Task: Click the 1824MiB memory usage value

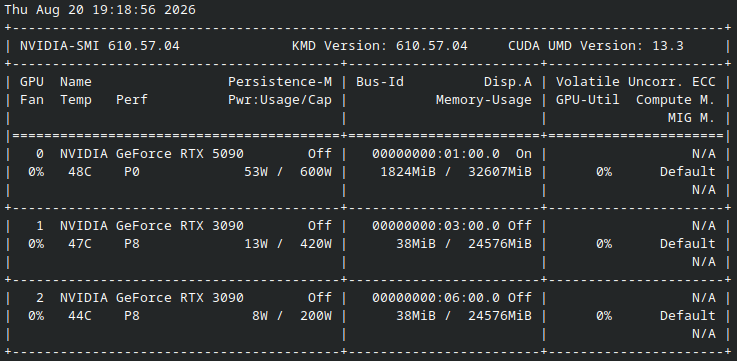Action: 408,172
